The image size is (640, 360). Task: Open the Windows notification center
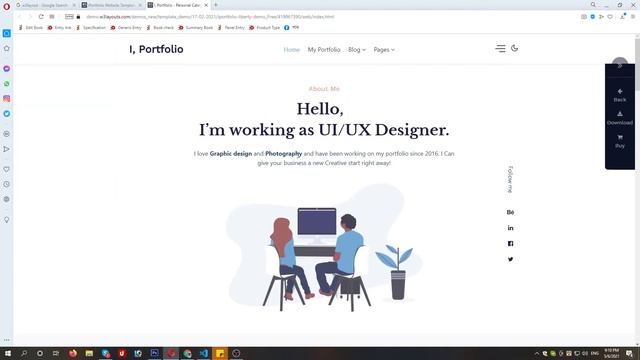point(629,353)
